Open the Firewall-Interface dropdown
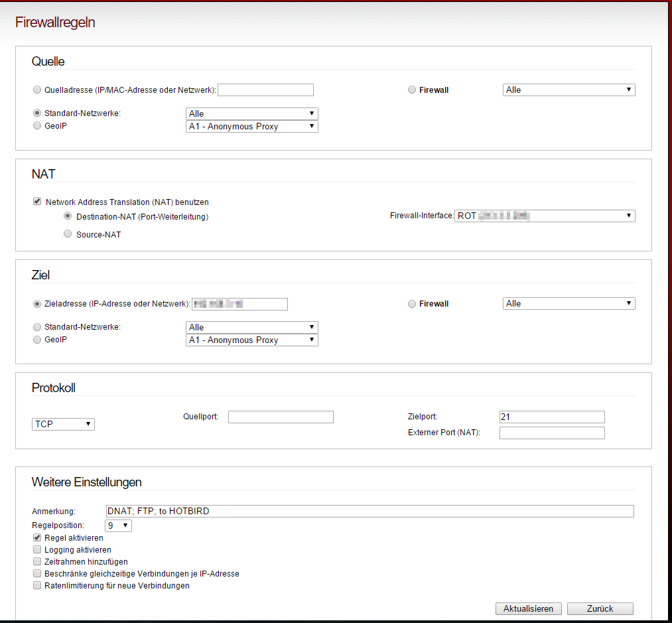Screen dimensions: 672x623 point(545,216)
